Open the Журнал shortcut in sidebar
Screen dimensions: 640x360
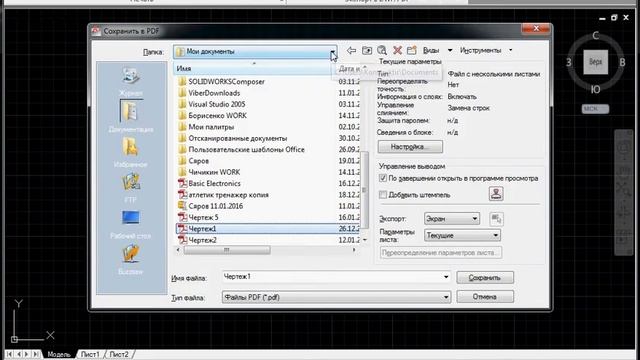[131, 81]
